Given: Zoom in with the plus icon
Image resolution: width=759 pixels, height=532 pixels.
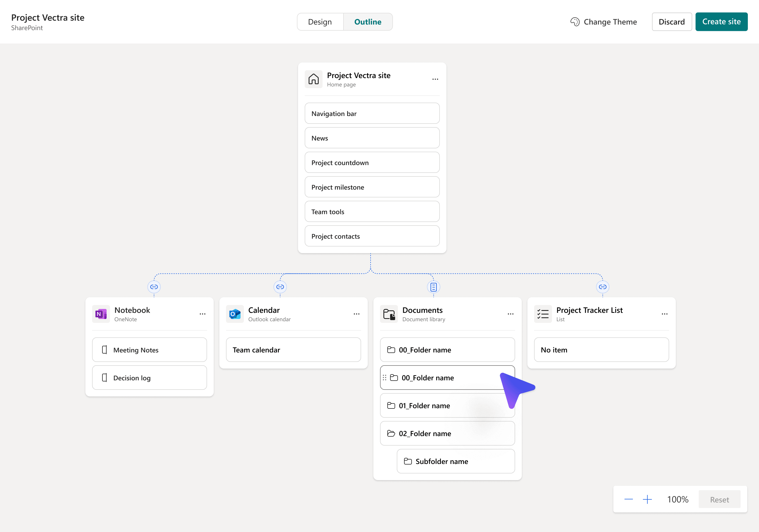Looking at the screenshot, I should click(647, 499).
